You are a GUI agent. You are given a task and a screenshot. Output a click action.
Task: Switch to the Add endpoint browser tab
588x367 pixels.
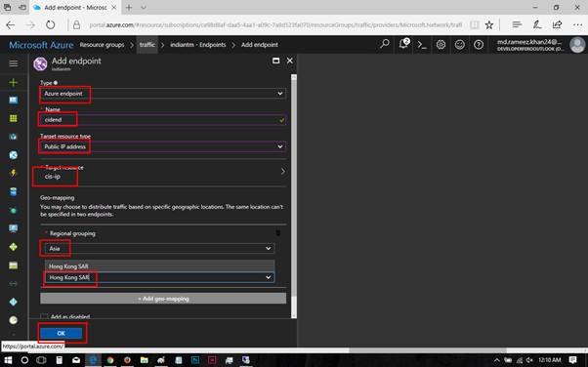[74, 8]
